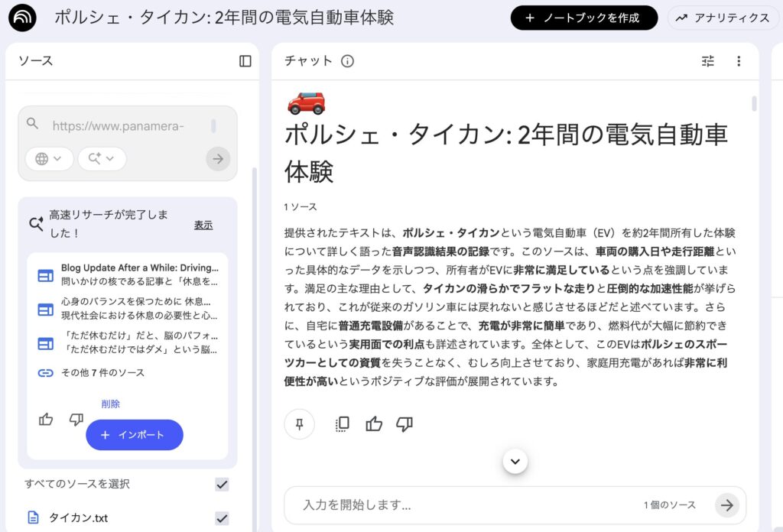Give thumbs down to chat summary
The height and width of the screenshot is (532, 783).
pos(404,424)
